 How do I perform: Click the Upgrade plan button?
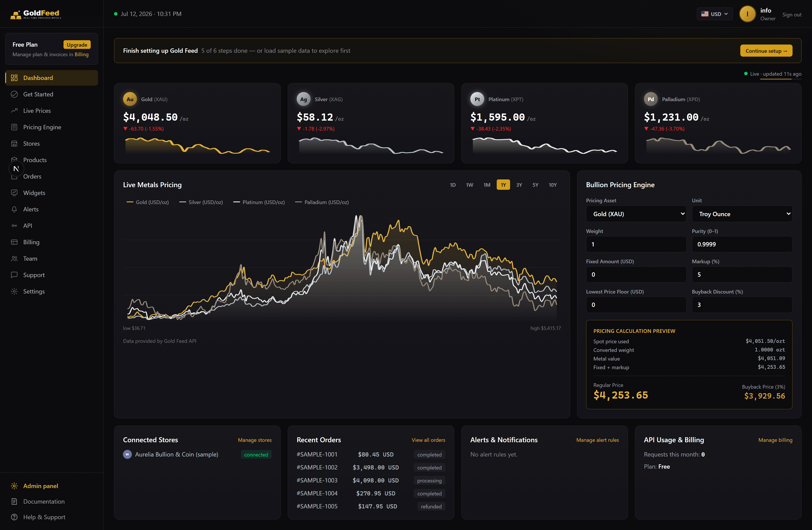click(77, 45)
